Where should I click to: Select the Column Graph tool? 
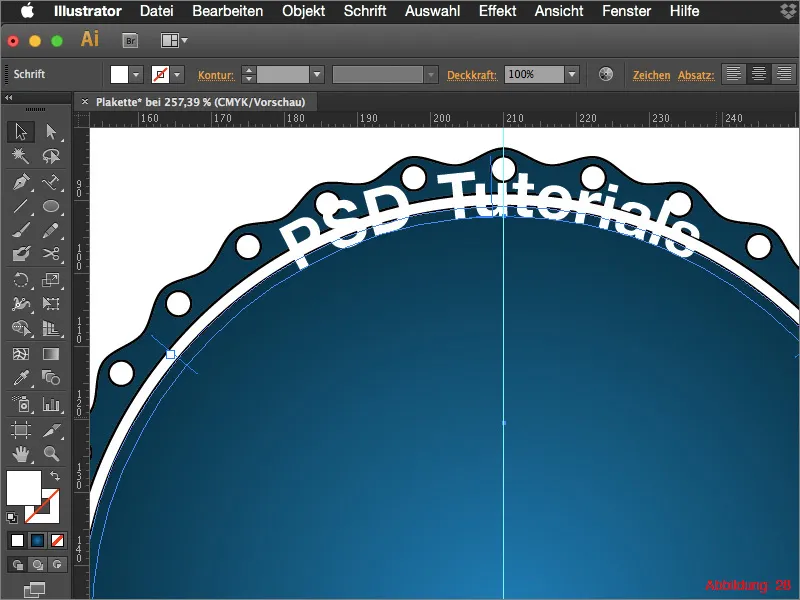[x=51, y=404]
